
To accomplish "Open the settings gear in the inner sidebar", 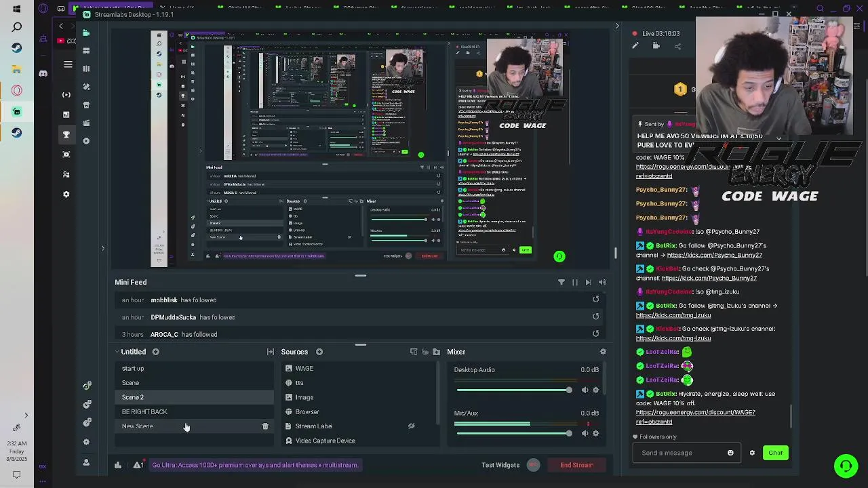I will coord(66,195).
